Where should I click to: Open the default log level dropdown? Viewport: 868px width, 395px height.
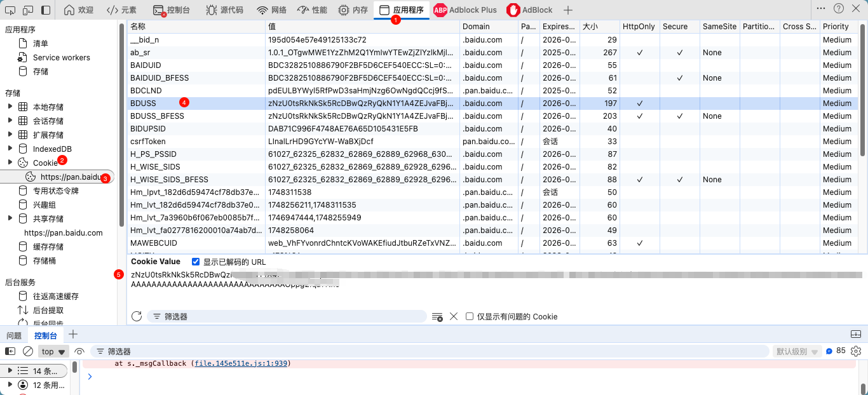(797, 351)
